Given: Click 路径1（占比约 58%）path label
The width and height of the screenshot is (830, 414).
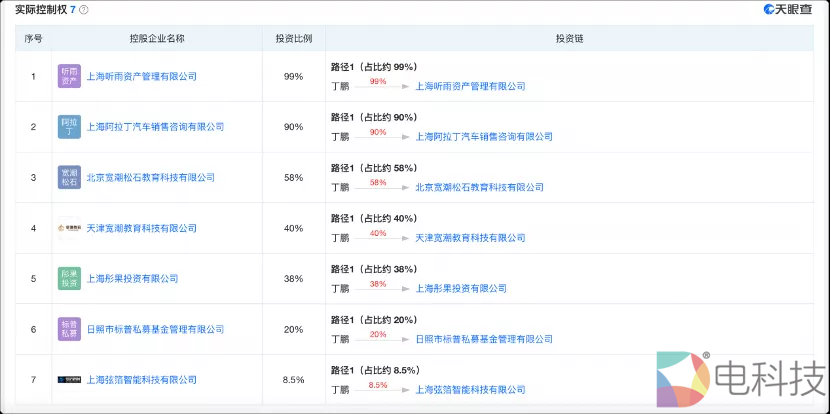Looking at the screenshot, I should [x=374, y=168].
